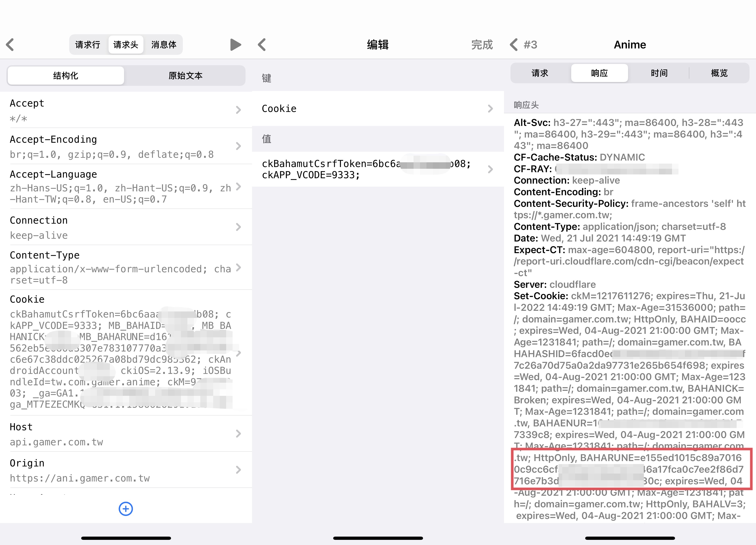Switch to 原始文本 view mode
Image resolution: width=756 pixels, height=545 pixels.
tap(185, 76)
